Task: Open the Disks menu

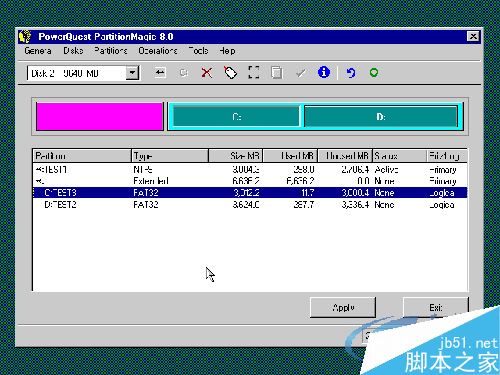Action: coord(73,51)
